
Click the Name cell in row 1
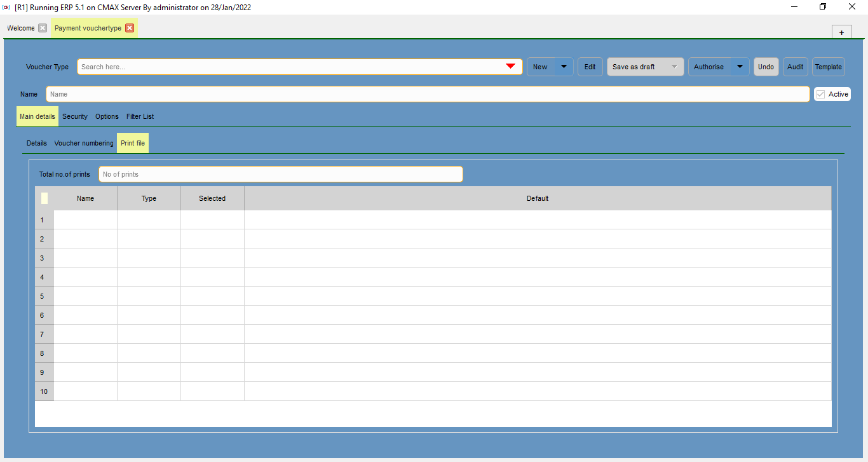[86, 220]
